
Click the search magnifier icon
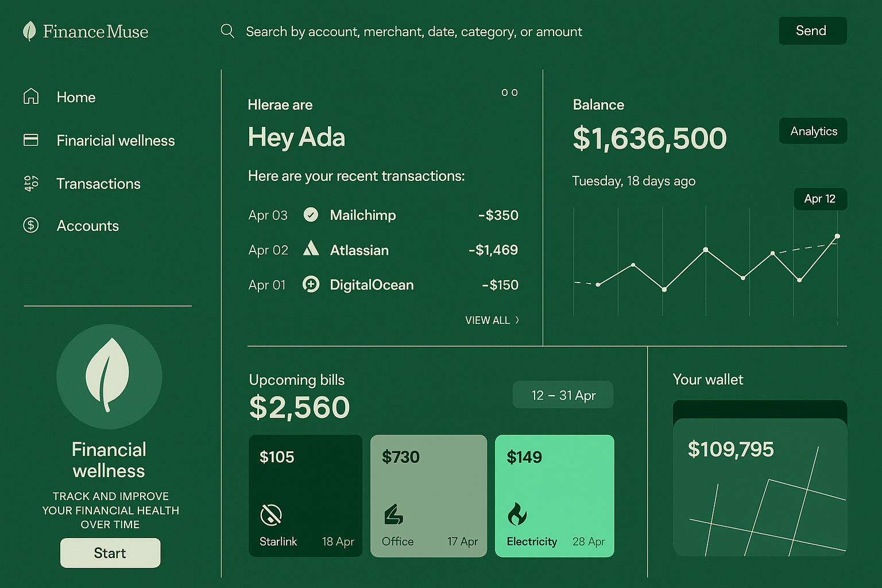coord(227,31)
